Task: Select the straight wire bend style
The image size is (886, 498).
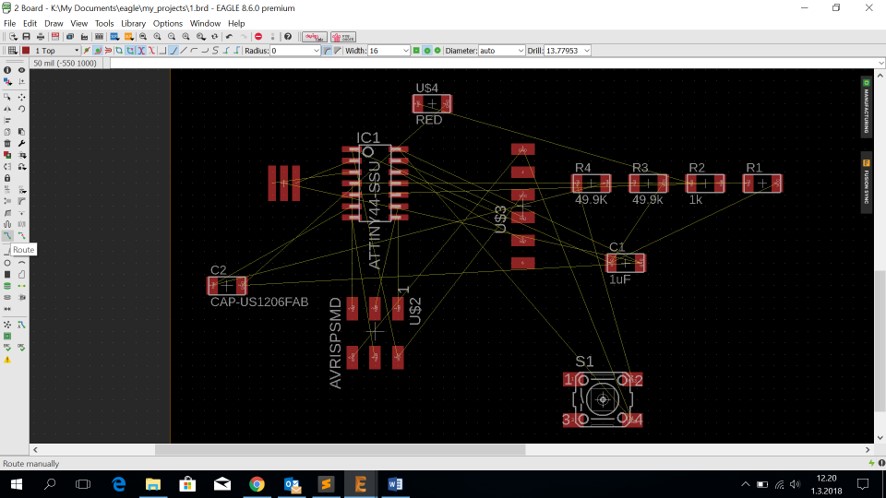Action: click(x=184, y=51)
